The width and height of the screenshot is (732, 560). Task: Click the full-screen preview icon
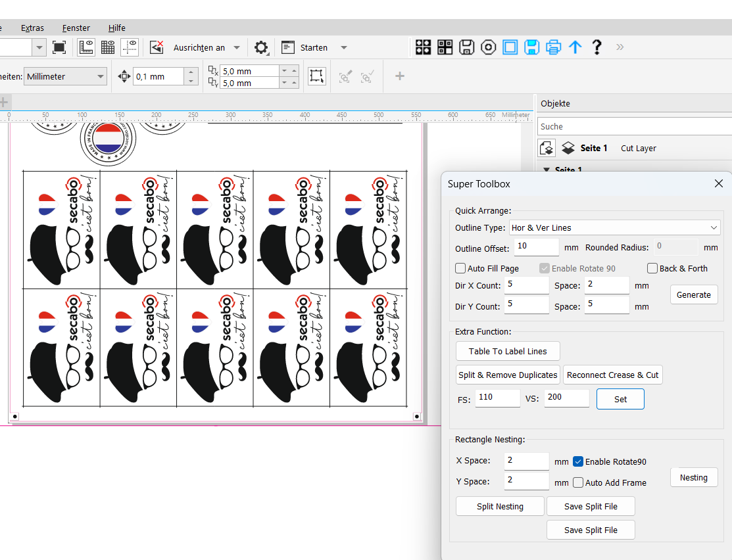click(59, 47)
